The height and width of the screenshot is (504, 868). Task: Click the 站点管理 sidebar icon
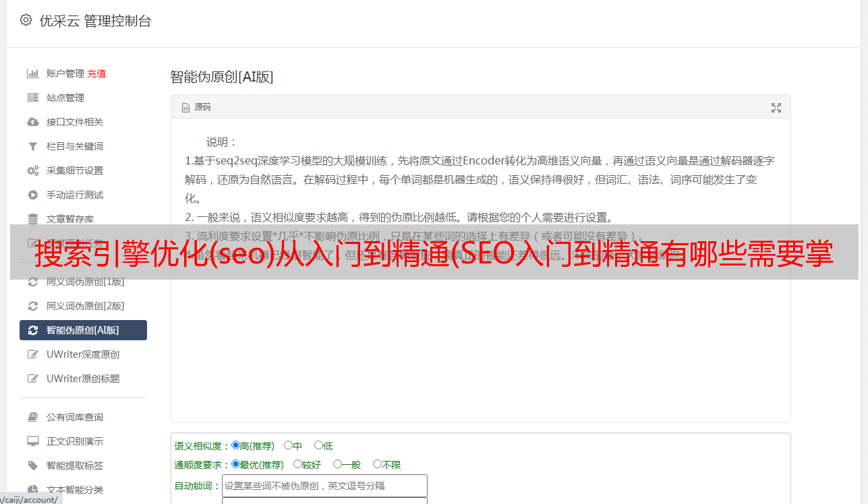click(32, 98)
